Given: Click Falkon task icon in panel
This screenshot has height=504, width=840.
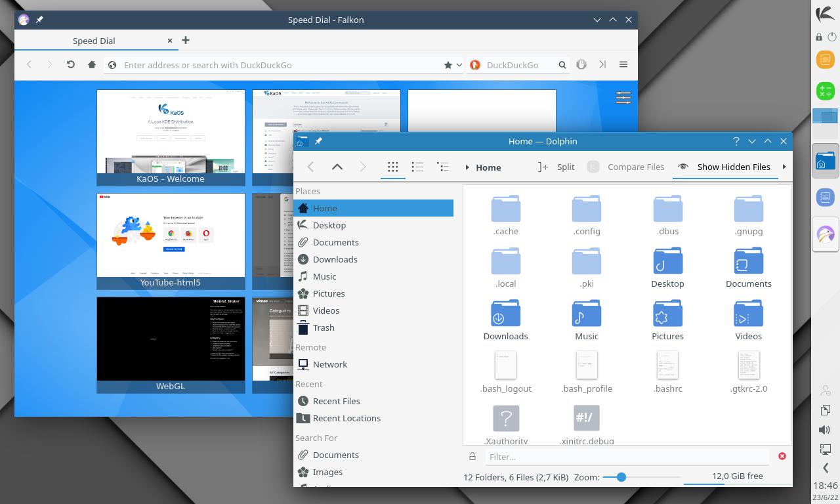Looking at the screenshot, I should coord(826,234).
